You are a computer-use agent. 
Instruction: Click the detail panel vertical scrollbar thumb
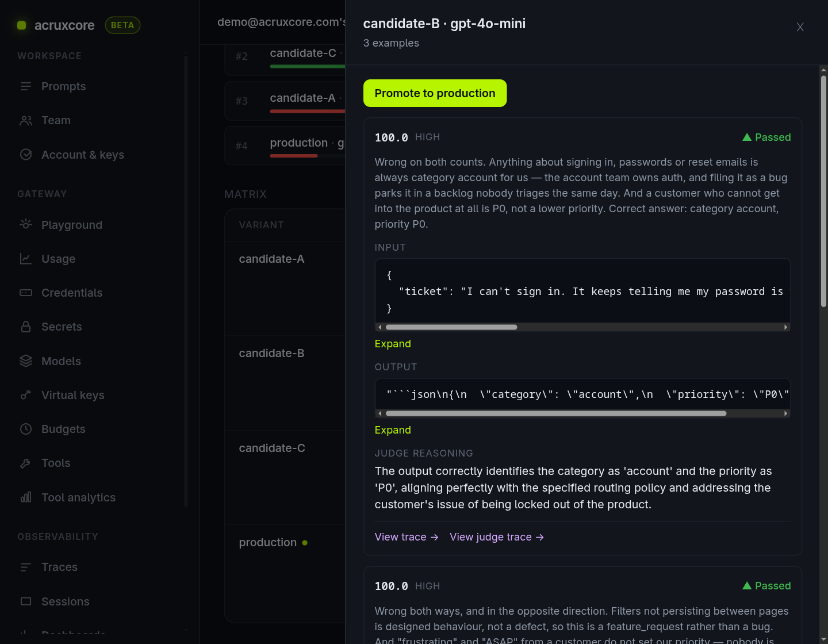823,191
